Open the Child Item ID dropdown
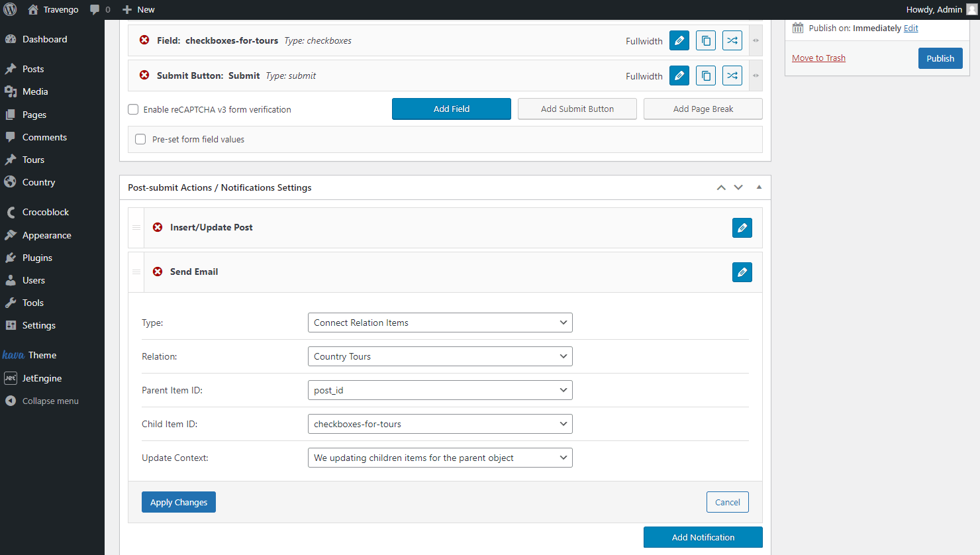Image resolution: width=980 pixels, height=555 pixels. [440, 424]
